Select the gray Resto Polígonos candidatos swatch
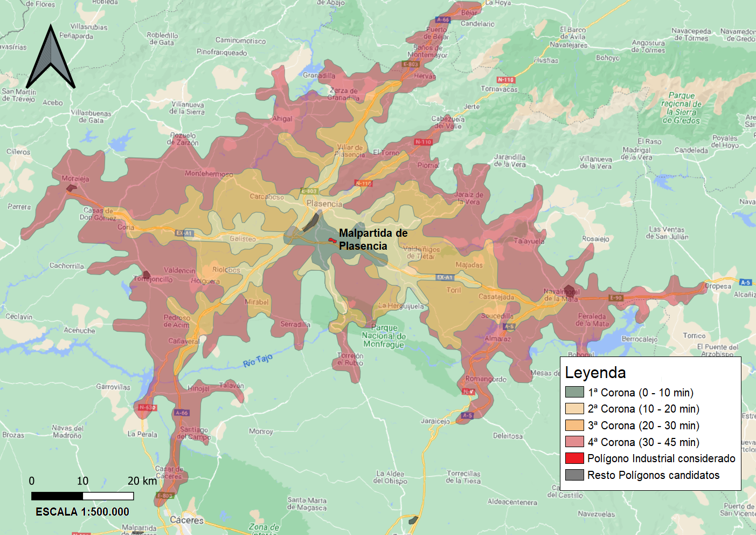The height and width of the screenshot is (535, 756). click(574, 475)
